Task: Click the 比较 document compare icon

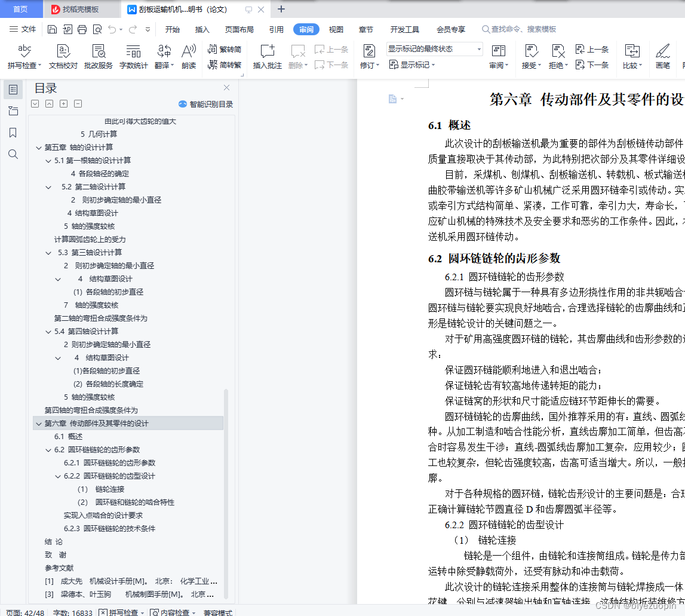Action: pyautogui.click(x=631, y=56)
